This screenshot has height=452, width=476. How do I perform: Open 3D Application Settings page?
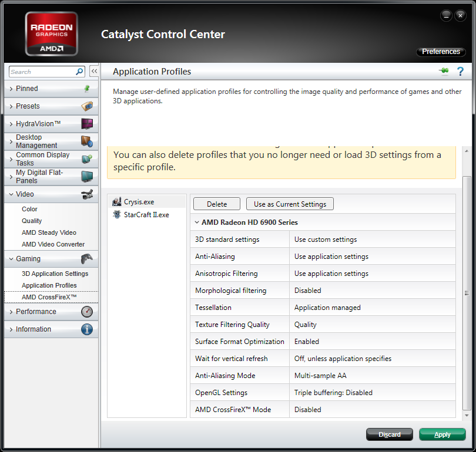55,274
